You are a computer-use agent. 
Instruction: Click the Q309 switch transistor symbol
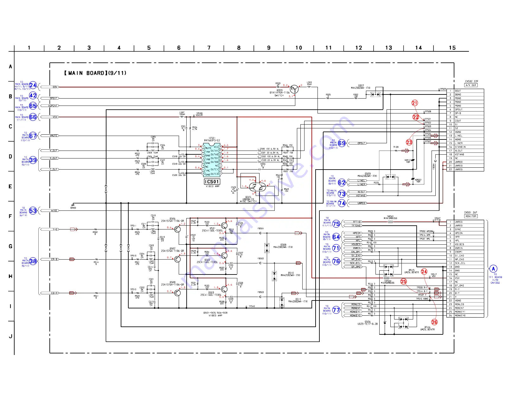tap(294, 89)
